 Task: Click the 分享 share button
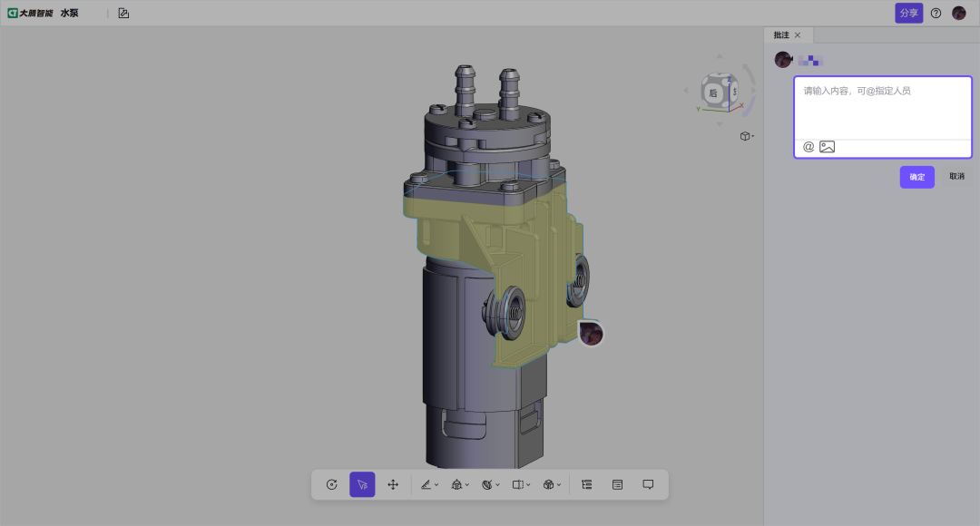(908, 13)
